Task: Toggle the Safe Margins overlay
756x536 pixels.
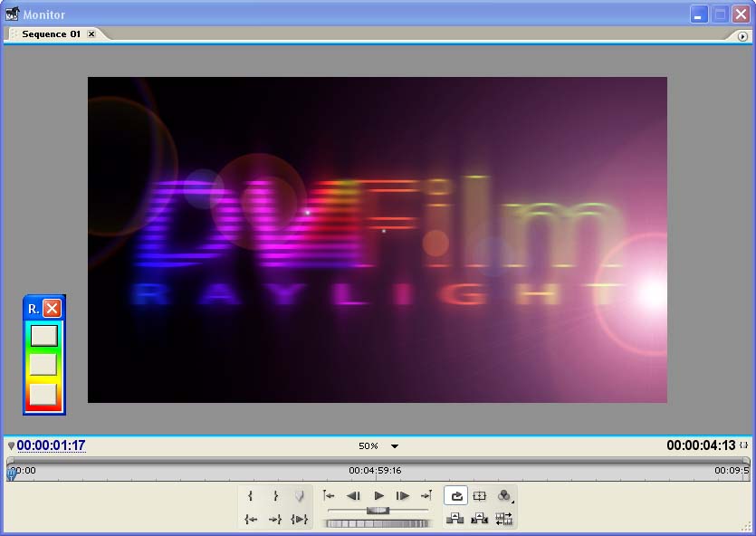Action: (479, 495)
